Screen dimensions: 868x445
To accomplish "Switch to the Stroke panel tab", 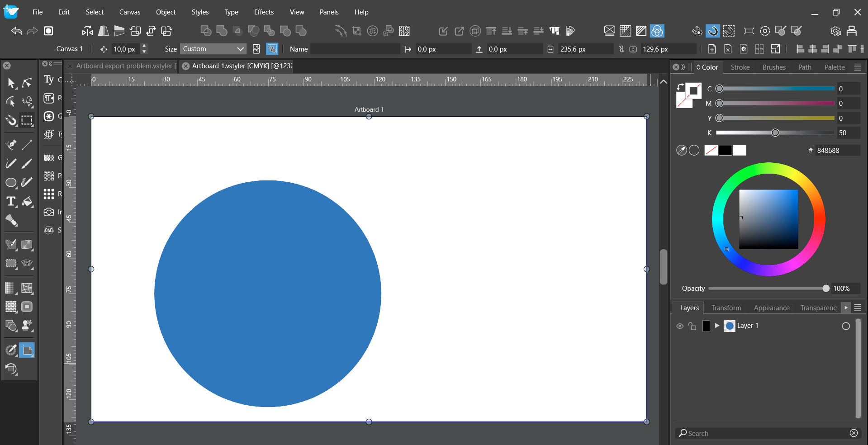I will coord(740,67).
